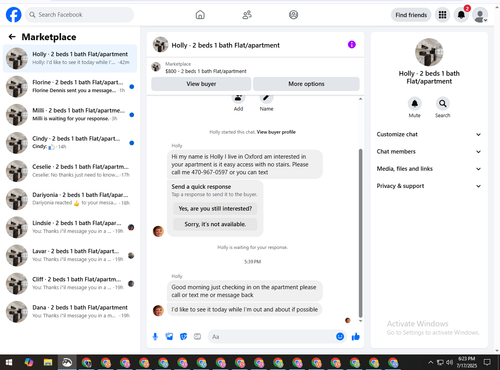Open the purple conversation info icon
The image size is (500, 370).
(352, 45)
